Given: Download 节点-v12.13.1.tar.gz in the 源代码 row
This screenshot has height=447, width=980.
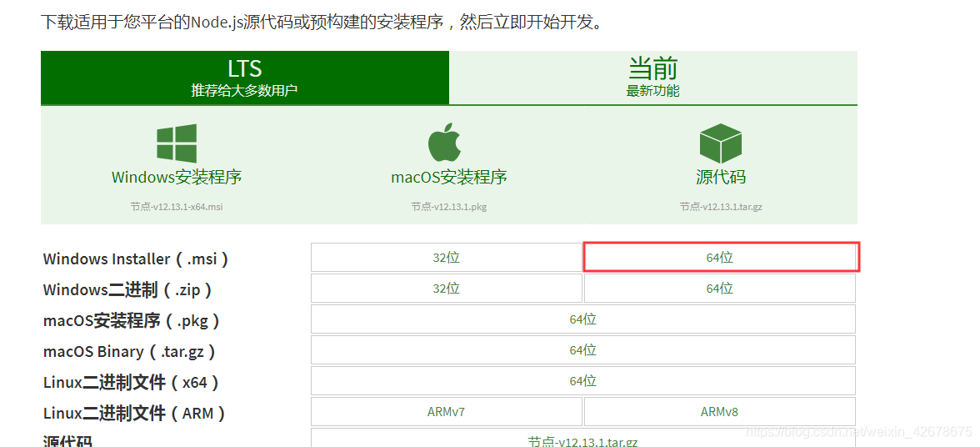Looking at the screenshot, I should point(583,438).
